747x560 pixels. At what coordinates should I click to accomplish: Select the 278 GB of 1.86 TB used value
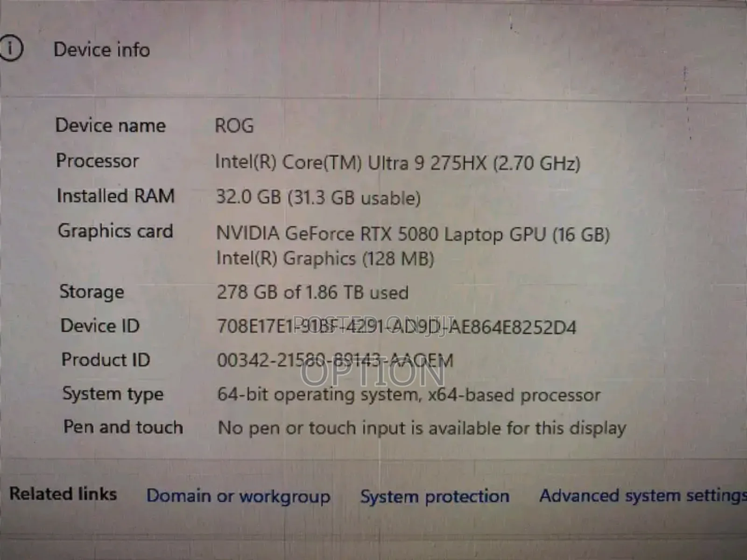coord(313,293)
